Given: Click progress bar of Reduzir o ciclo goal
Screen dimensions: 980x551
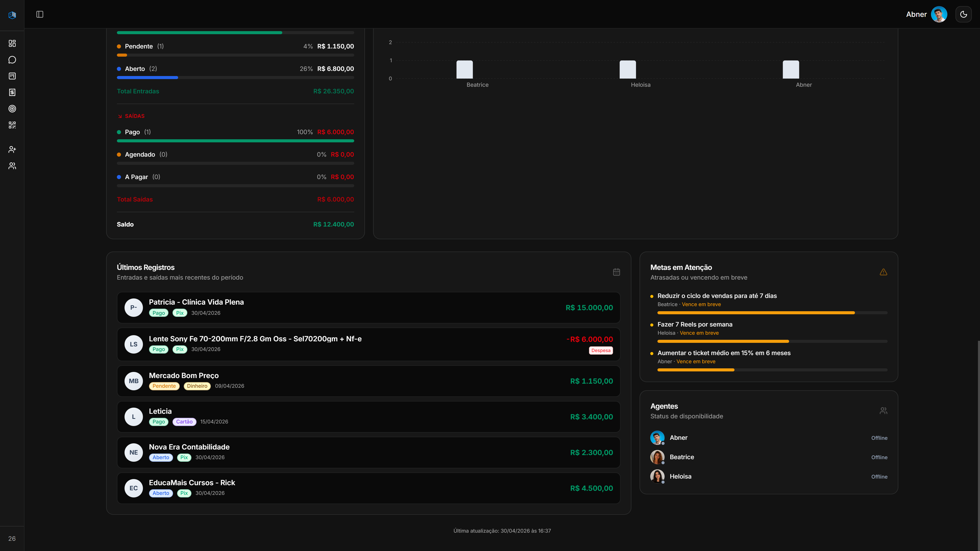Looking at the screenshot, I should [x=772, y=313].
